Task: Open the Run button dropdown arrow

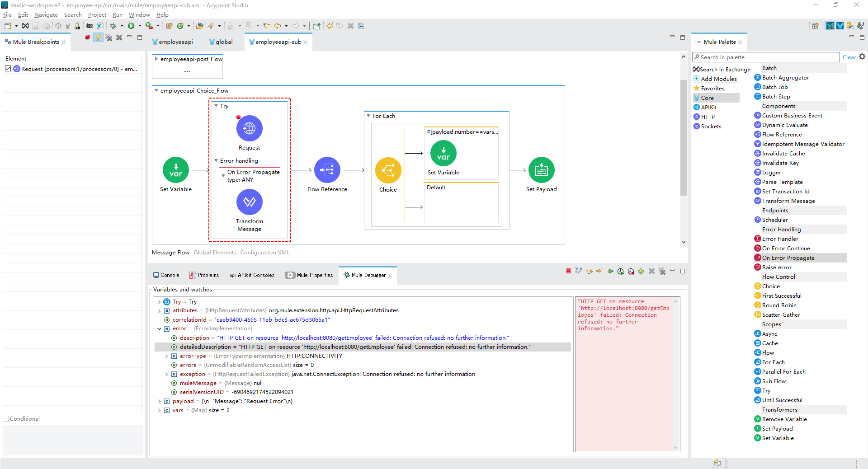Action: (140, 26)
